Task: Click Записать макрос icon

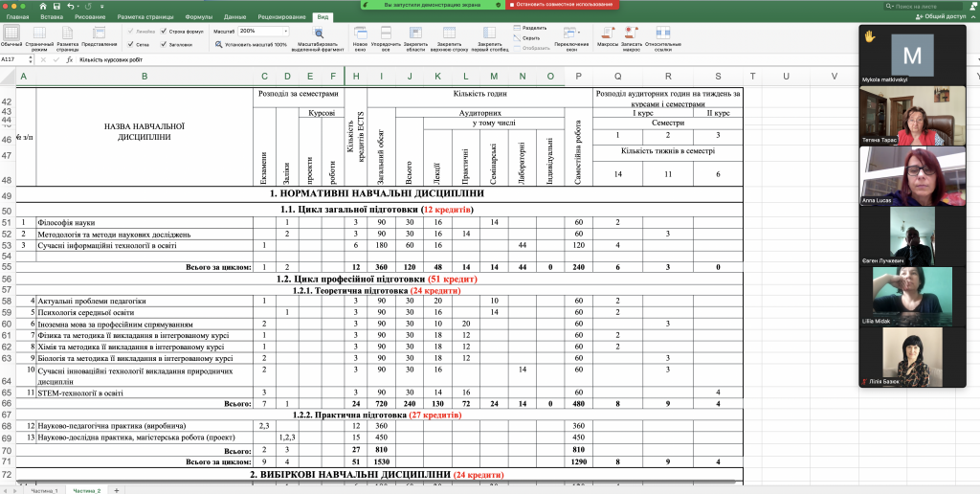Action: pyautogui.click(x=631, y=33)
